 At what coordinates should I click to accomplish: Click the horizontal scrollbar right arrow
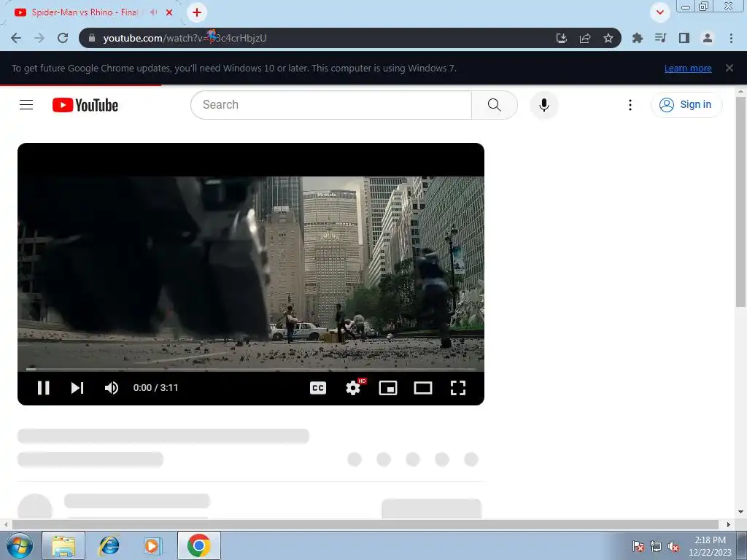point(728,524)
